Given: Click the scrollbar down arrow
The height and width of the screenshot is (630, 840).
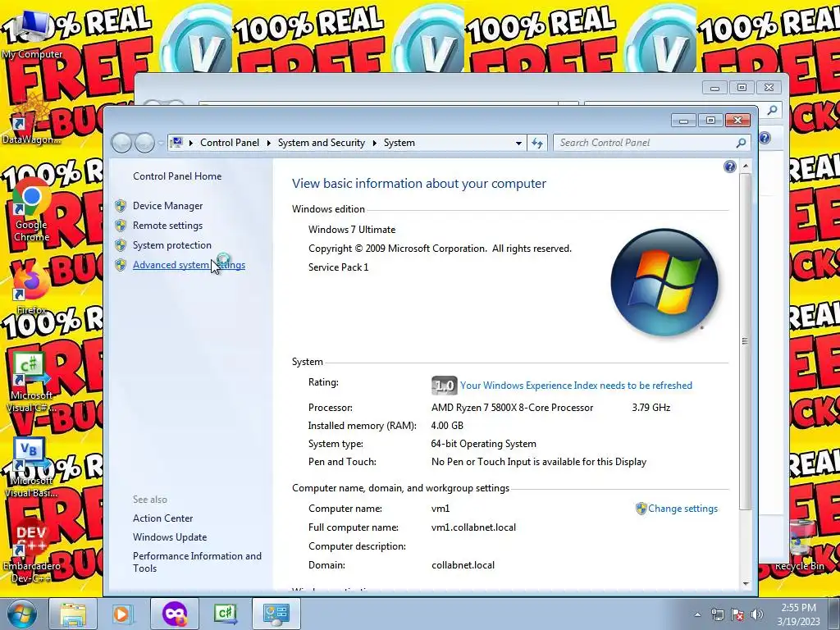Looking at the screenshot, I should pos(745,584).
